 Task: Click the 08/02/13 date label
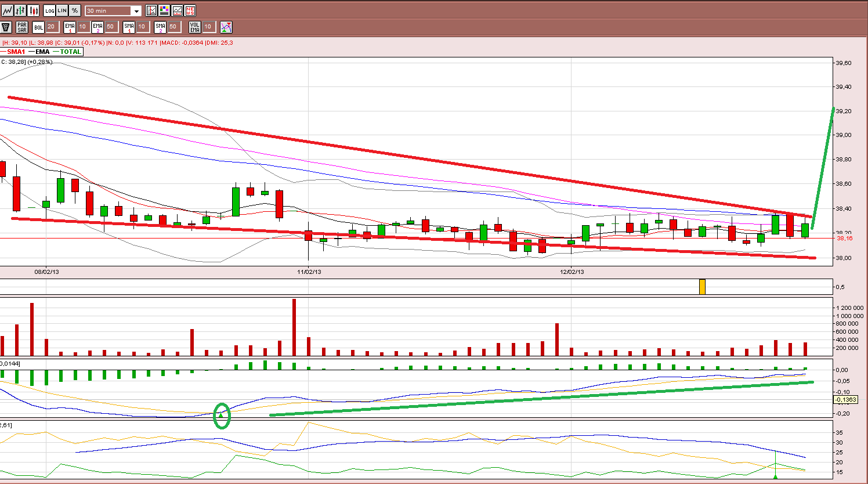[47, 272]
